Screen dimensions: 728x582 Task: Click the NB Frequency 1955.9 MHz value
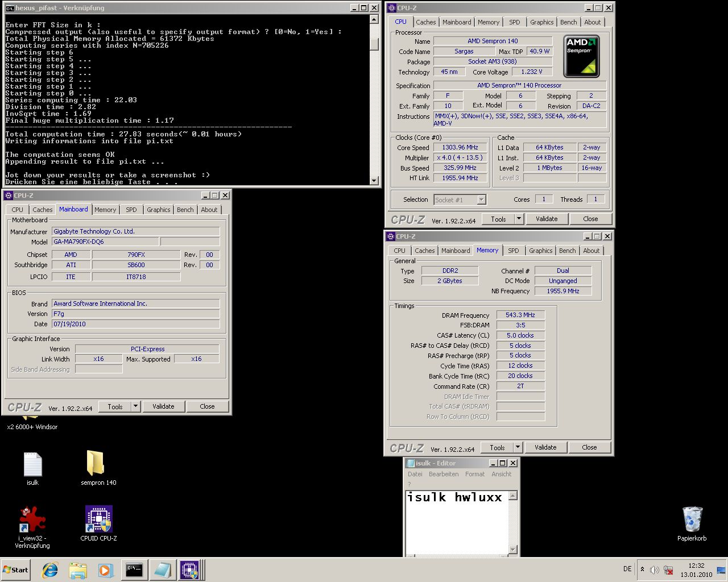point(563,291)
